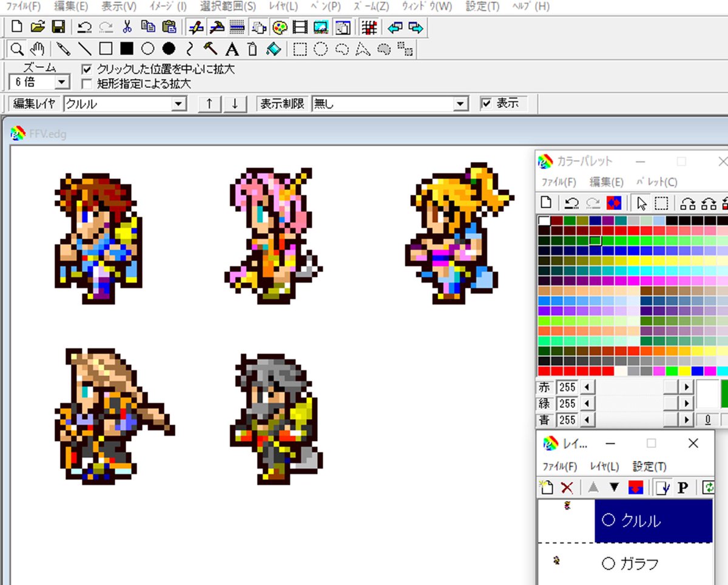Toggle visibility circle of クルル layer
The image size is (728, 585).
pyautogui.click(x=608, y=520)
